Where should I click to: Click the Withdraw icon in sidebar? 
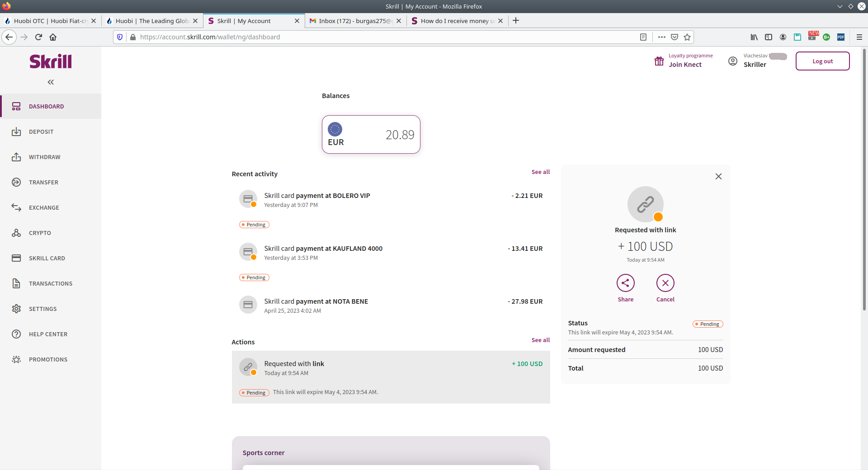click(16, 157)
